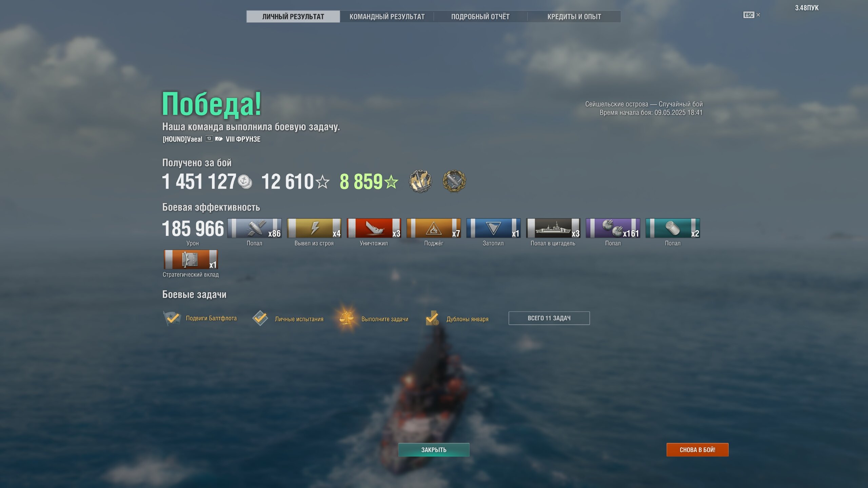Click the Уничтожил x3 ribbon
Screen dimensions: 868x488
pos(374,228)
